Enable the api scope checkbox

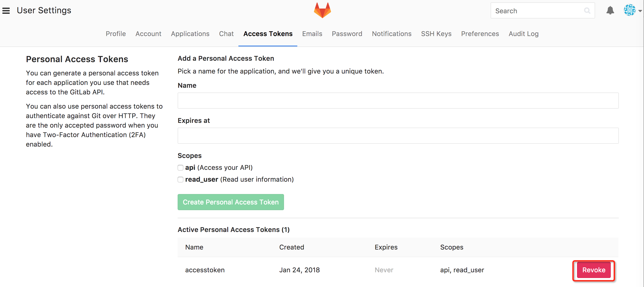tap(180, 168)
